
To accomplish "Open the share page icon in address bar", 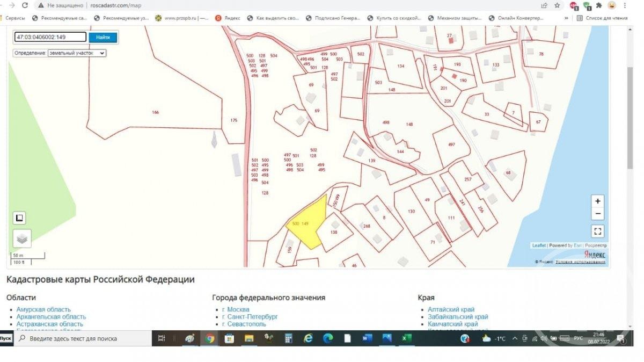I will (544, 5).
